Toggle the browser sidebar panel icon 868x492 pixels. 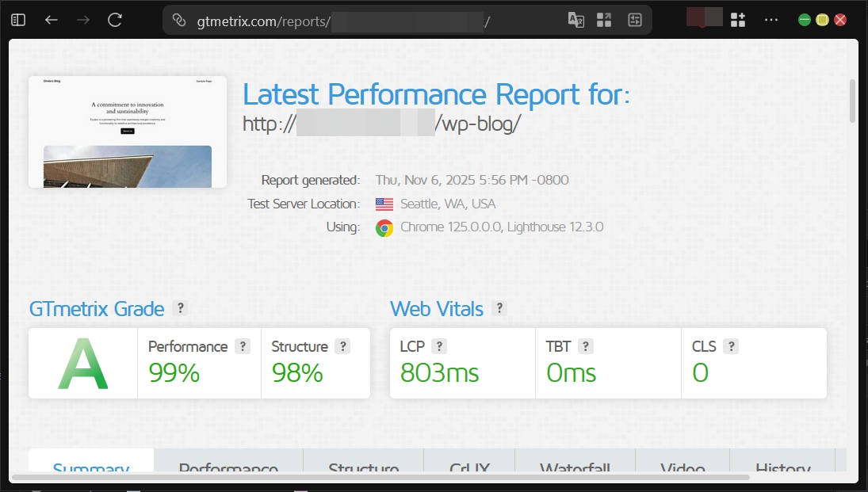click(x=18, y=20)
